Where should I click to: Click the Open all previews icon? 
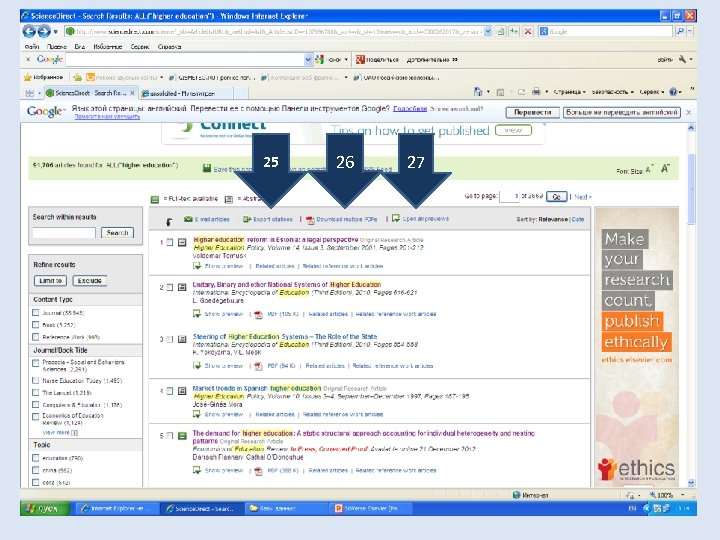point(396,218)
